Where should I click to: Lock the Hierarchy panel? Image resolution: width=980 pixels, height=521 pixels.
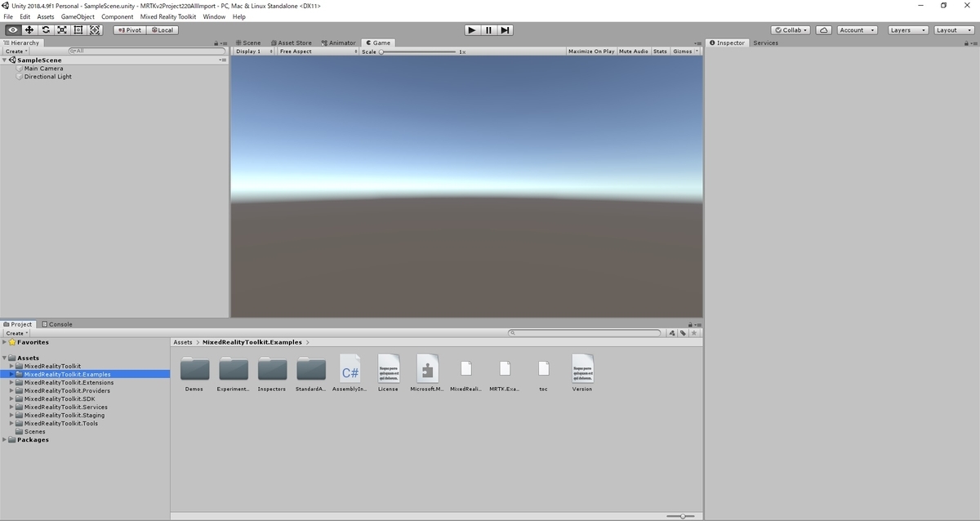(216, 43)
